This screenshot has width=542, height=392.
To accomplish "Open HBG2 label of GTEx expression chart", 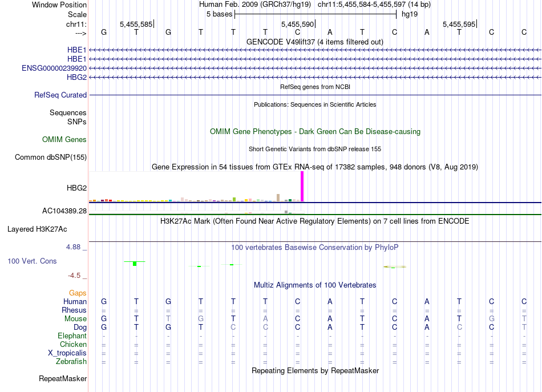I will (x=77, y=188).
